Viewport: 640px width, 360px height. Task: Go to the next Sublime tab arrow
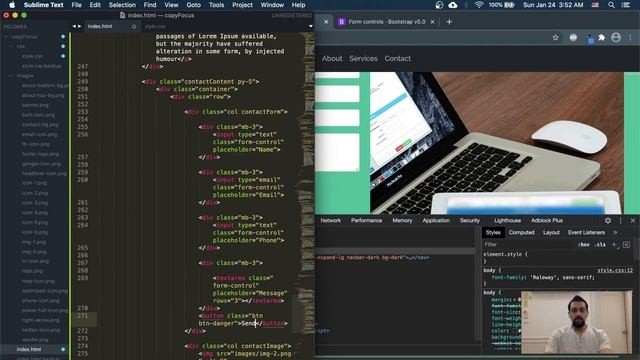coord(80,26)
